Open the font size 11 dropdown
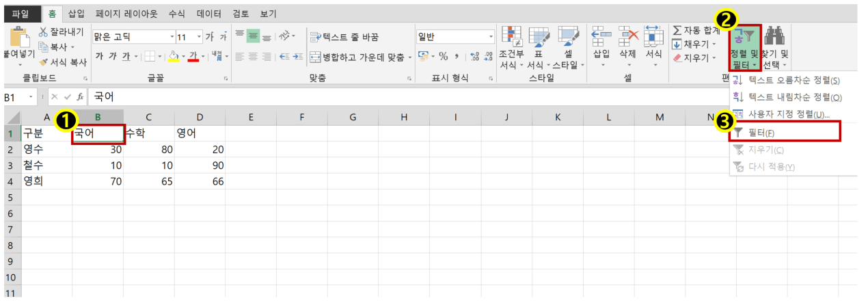Screen dimensions: 868x305 coord(200,36)
